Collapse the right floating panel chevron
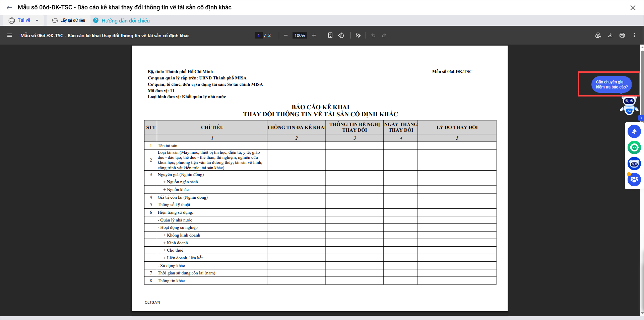The width and height of the screenshot is (644, 320). click(x=641, y=118)
